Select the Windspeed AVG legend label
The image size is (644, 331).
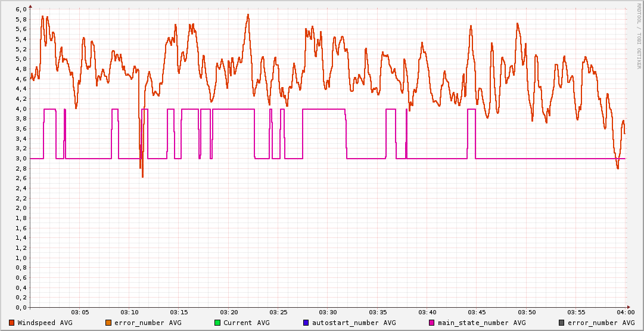(x=44, y=323)
